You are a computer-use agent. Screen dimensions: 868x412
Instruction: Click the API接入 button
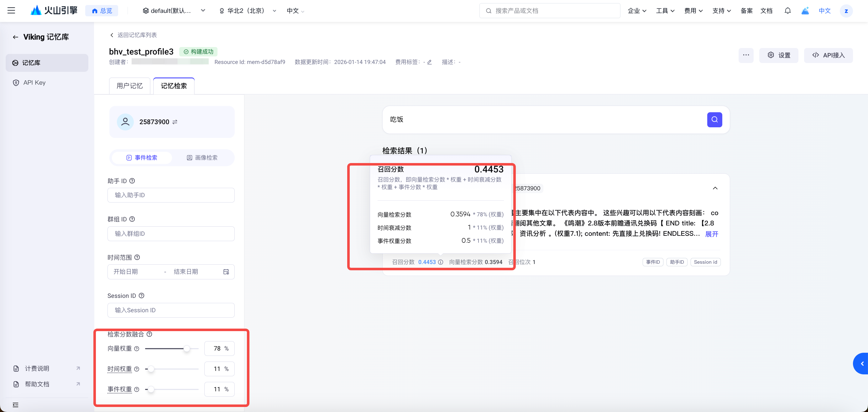[828, 55]
